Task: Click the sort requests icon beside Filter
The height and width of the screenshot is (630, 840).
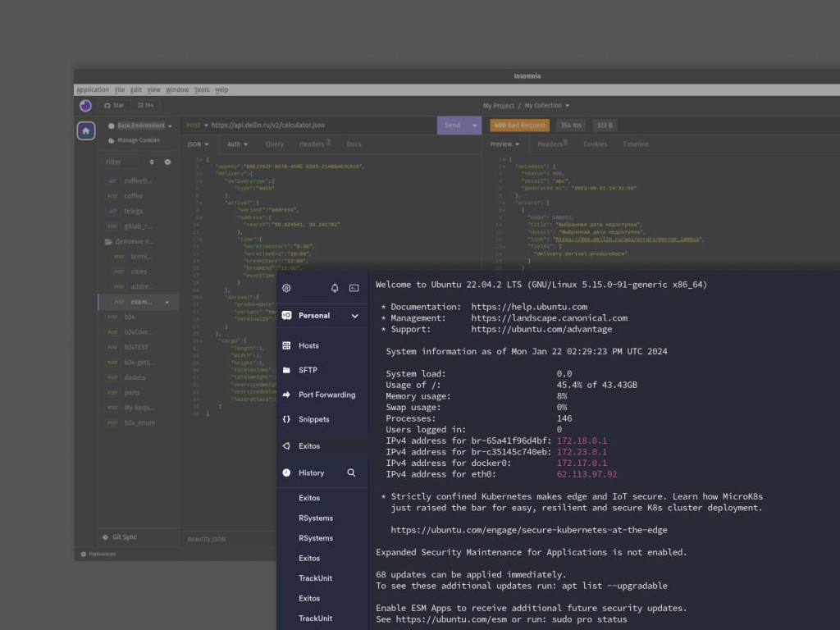Action: pos(152,162)
